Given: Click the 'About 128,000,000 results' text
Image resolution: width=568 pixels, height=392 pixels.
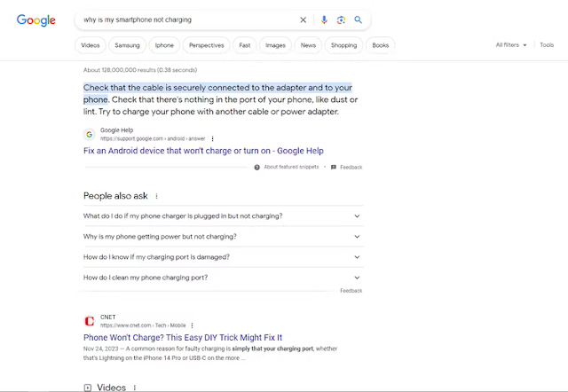Looking at the screenshot, I should [x=140, y=70].
